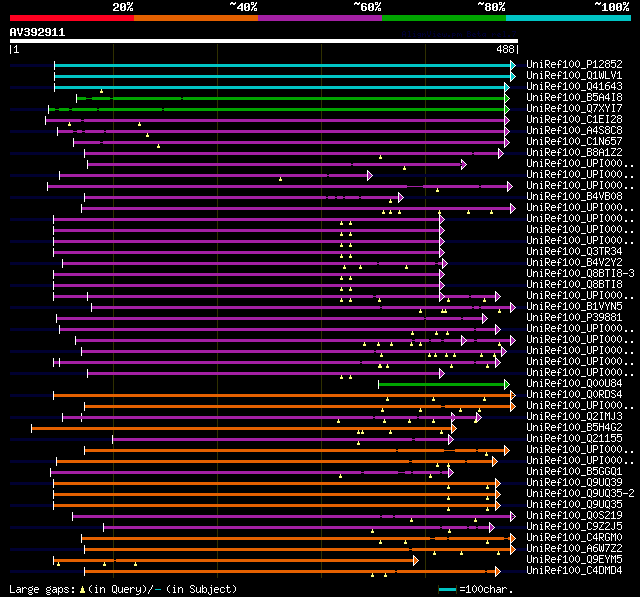
Task: Click the purple alignment bar for UniRef100_B4VB08
Action: tap(242, 198)
